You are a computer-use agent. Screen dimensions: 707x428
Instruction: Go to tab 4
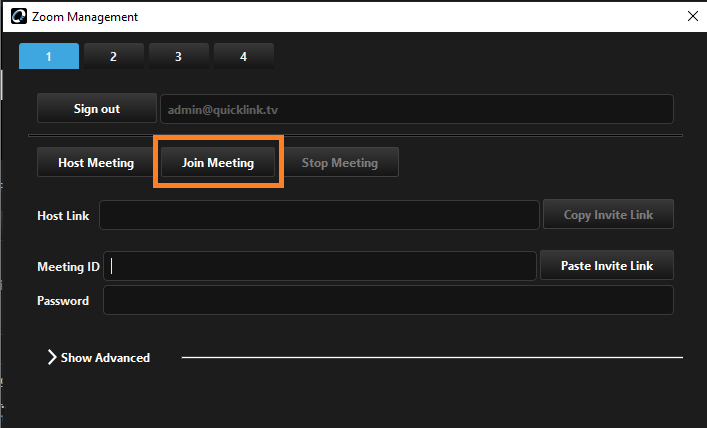243,56
